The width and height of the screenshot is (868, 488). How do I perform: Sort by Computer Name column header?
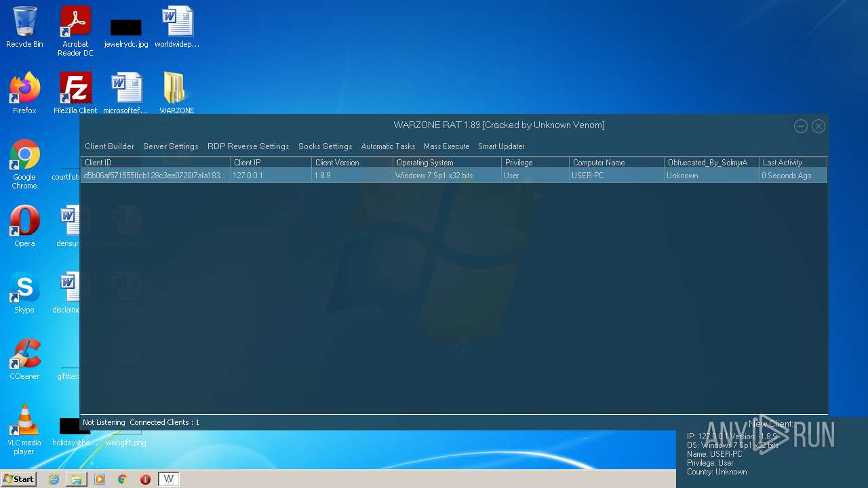pos(616,163)
